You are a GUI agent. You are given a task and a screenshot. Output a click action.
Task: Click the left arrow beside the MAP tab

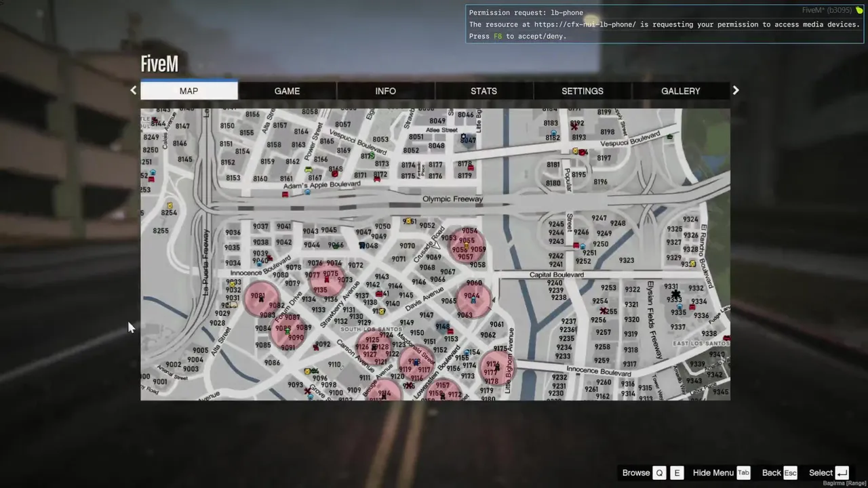133,90
